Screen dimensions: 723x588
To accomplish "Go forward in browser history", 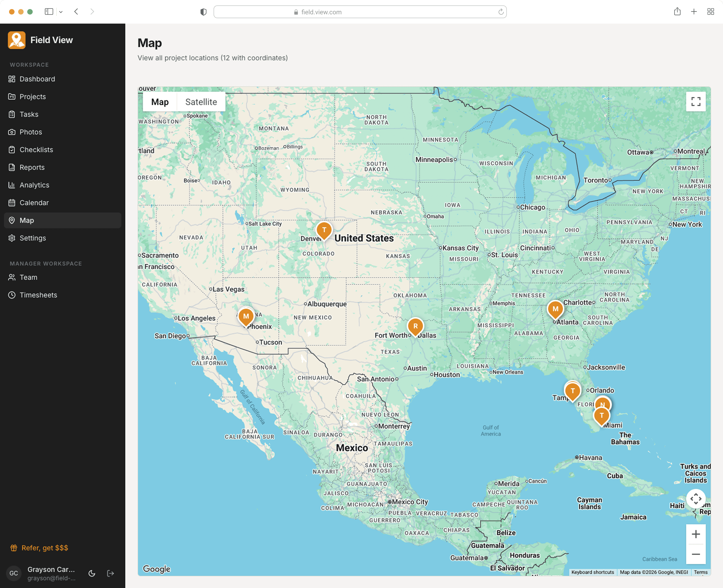I will [92, 12].
